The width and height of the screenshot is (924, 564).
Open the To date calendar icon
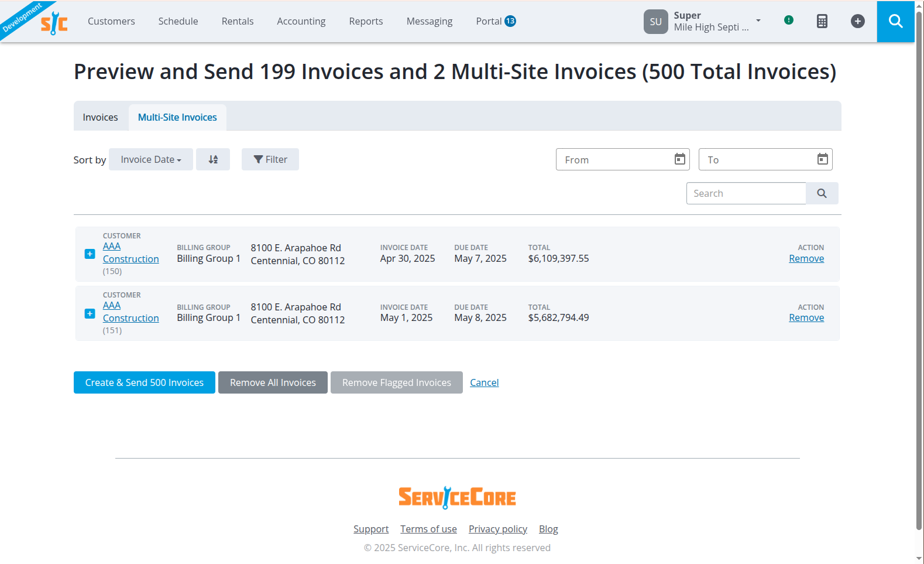point(823,159)
